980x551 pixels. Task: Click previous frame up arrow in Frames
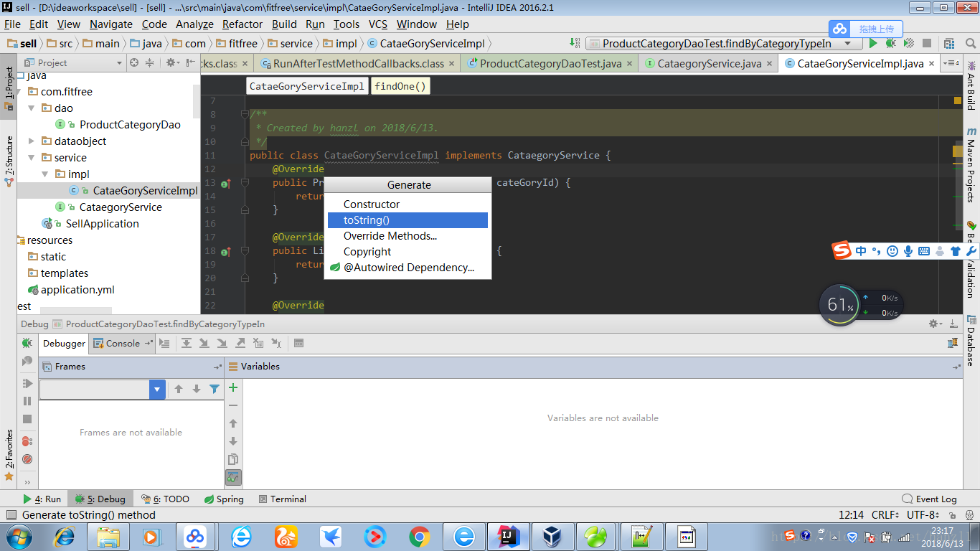[179, 389]
